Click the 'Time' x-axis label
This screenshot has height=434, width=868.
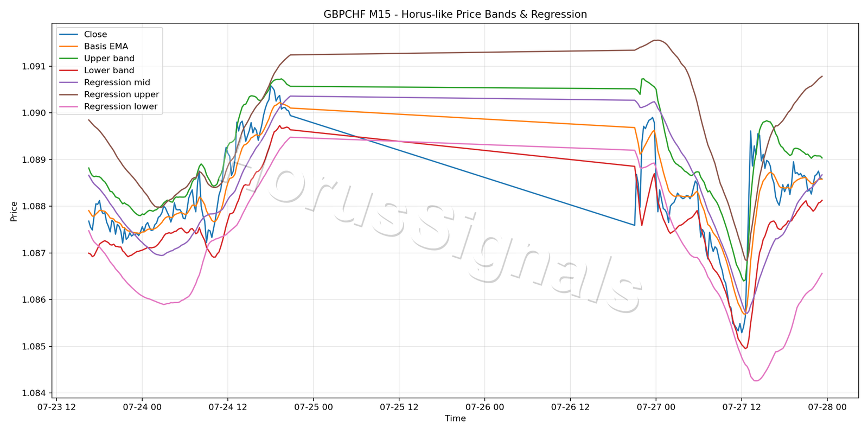point(455,418)
